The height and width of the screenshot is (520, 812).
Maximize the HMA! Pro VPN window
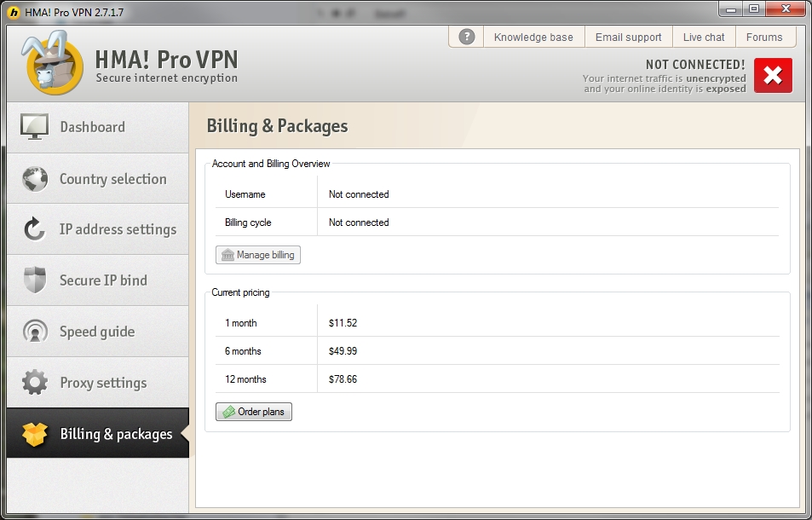754,9
